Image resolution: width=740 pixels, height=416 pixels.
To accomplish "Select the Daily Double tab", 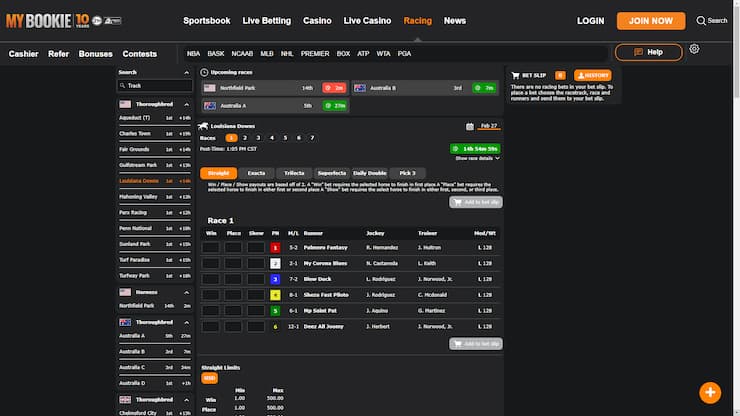I will point(370,173).
